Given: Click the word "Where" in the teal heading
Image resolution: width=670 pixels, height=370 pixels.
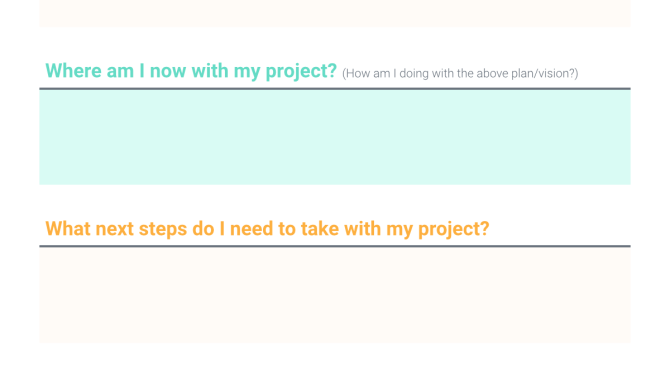Looking at the screenshot, I should [x=73, y=70].
